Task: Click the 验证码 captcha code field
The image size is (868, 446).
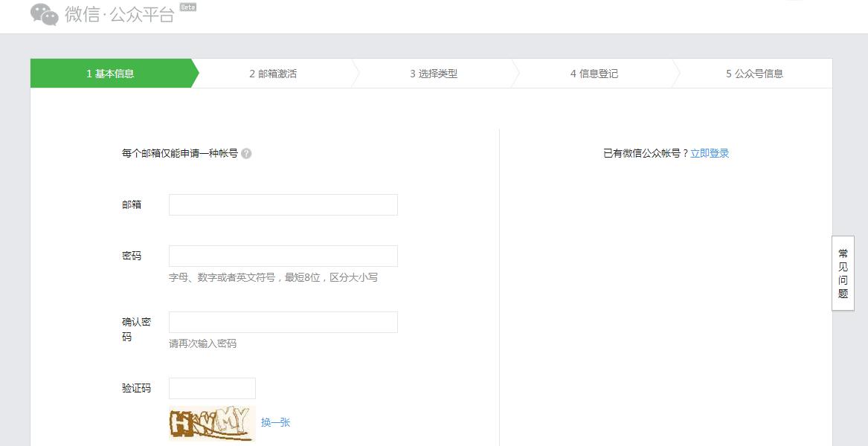Action: tap(211, 387)
